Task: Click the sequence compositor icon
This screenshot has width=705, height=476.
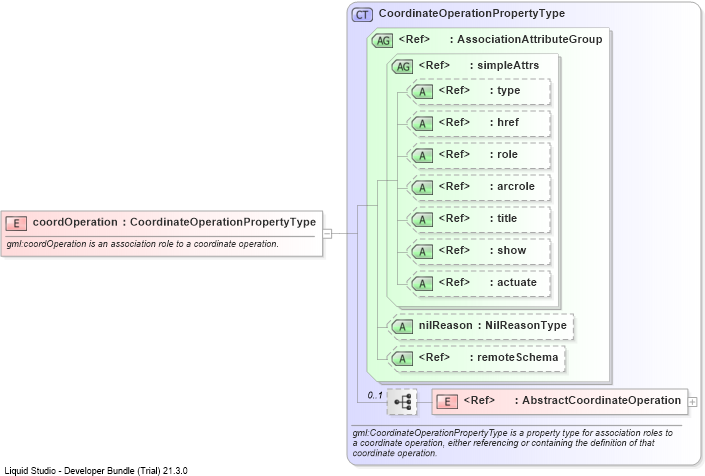Action: (402, 401)
